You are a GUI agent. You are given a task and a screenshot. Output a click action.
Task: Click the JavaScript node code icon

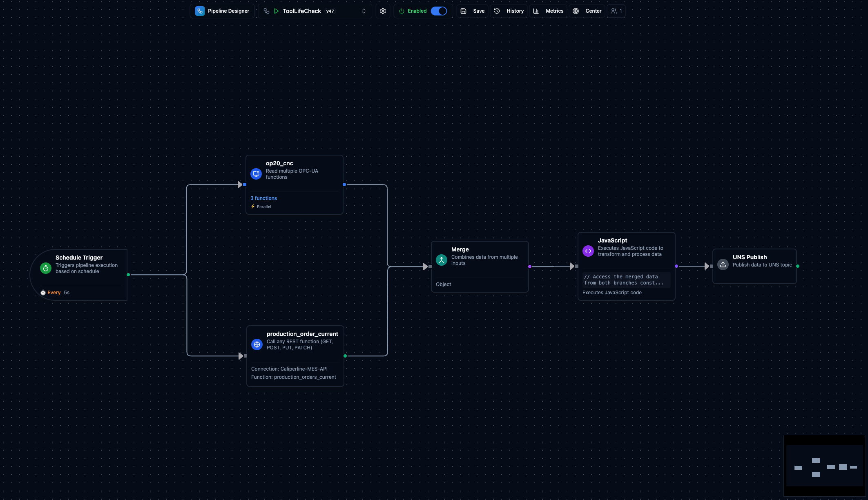tap(588, 251)
